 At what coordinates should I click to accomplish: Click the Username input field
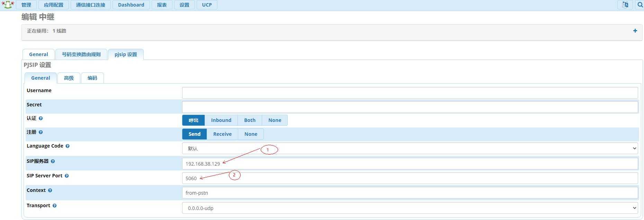(410, 93)
